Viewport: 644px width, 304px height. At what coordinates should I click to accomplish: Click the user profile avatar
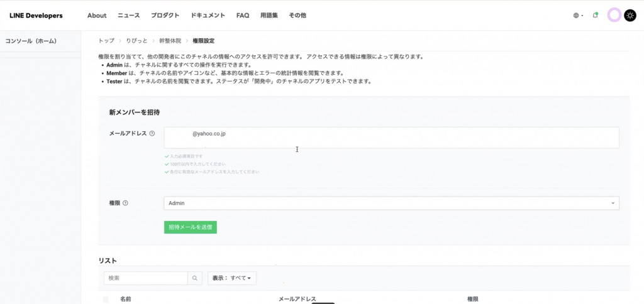tap(614, 15)
